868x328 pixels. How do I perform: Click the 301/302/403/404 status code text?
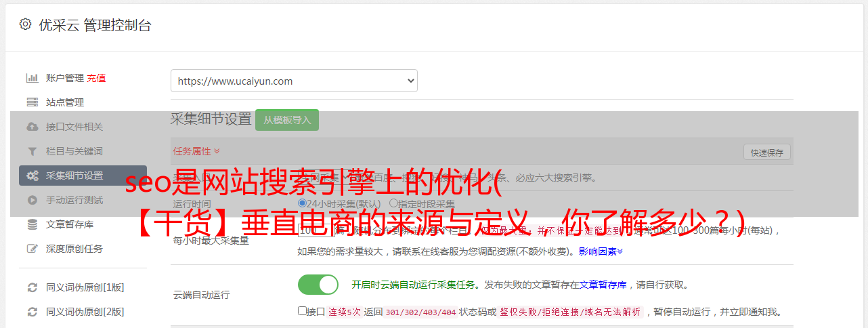(420, 312)
